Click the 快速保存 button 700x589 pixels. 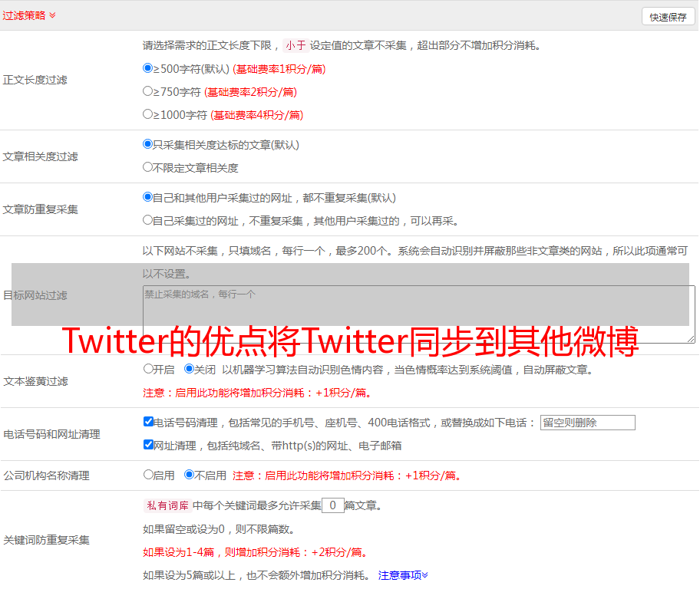[x=668, y=17]
